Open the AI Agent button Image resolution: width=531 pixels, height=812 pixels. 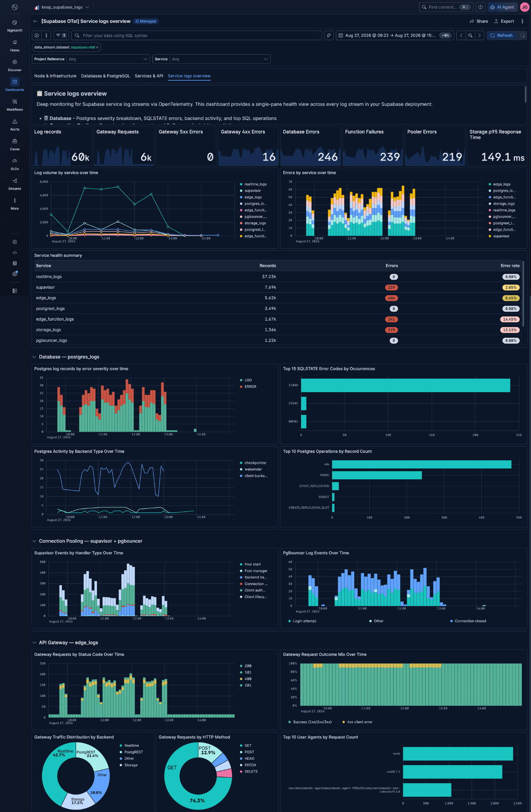(502, 7)
